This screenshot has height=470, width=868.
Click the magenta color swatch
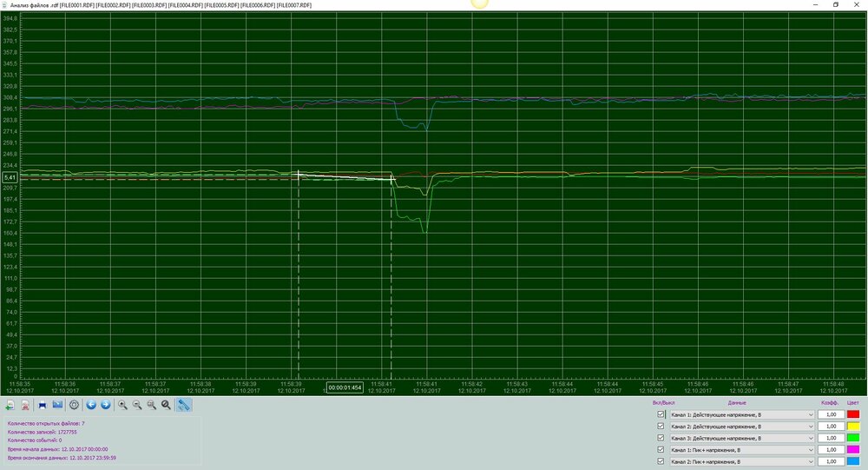pos(853,449)
